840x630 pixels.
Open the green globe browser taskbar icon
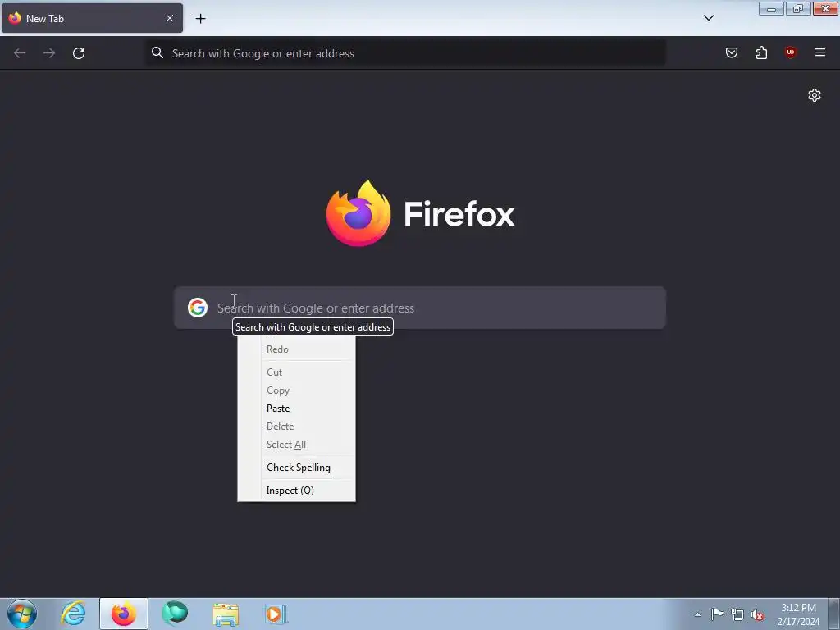coord(175,614)
